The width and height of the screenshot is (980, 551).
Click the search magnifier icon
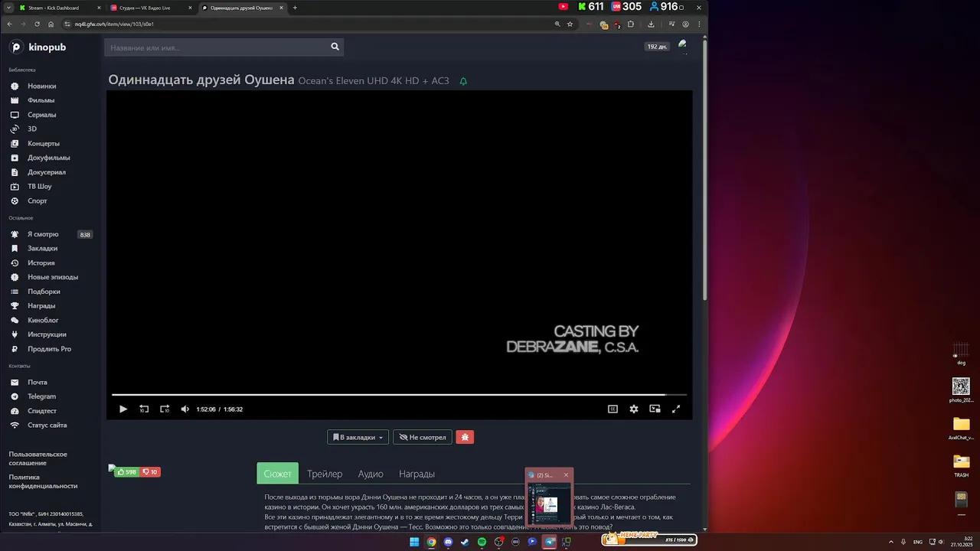tap(335, 47)
